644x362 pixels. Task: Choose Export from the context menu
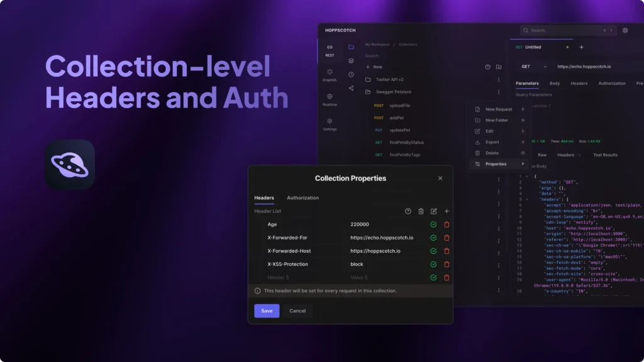(x=500, y=142)
